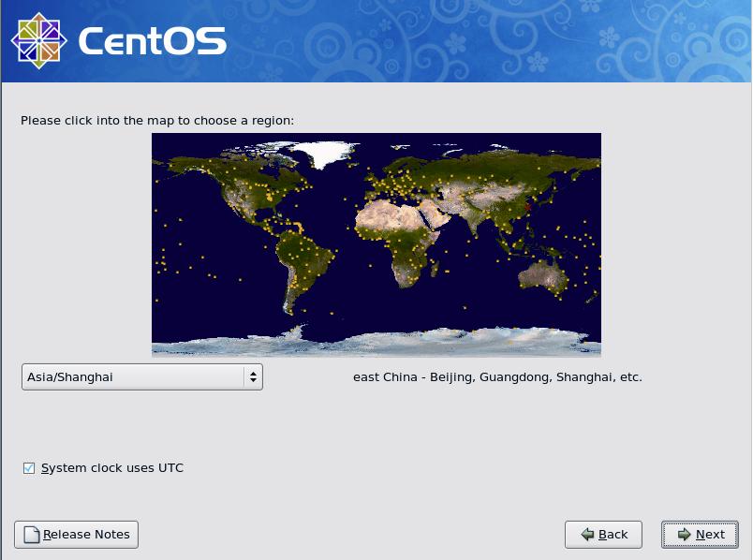
Task: Open the Release Notes
Action: pyautogui.click(x=76, y=535)
